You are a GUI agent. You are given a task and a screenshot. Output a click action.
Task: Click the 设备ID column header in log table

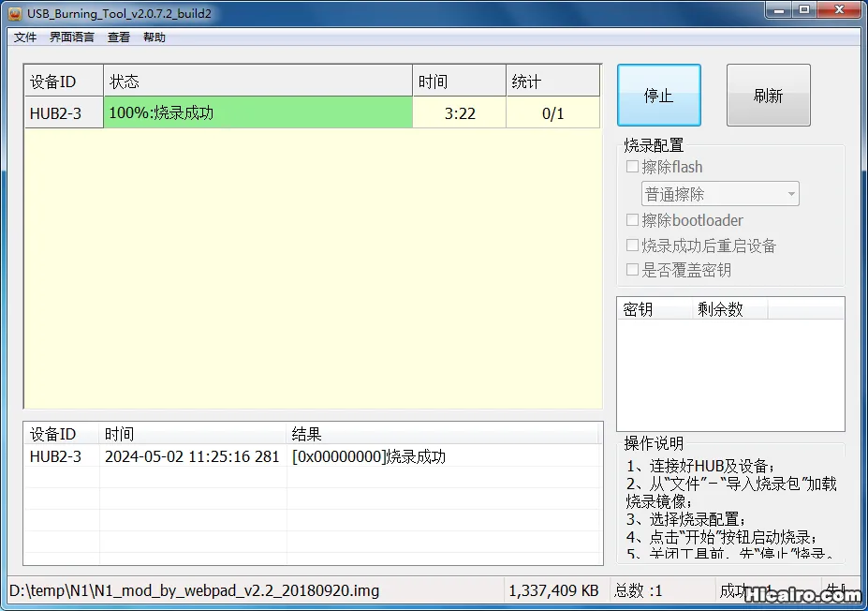coord(62,434)
